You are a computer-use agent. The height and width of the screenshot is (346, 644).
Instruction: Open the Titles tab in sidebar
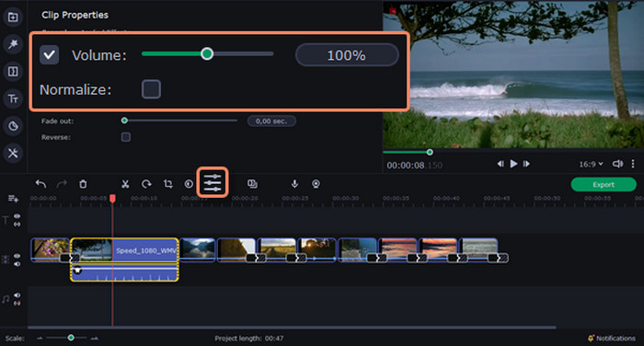(13, 98)
